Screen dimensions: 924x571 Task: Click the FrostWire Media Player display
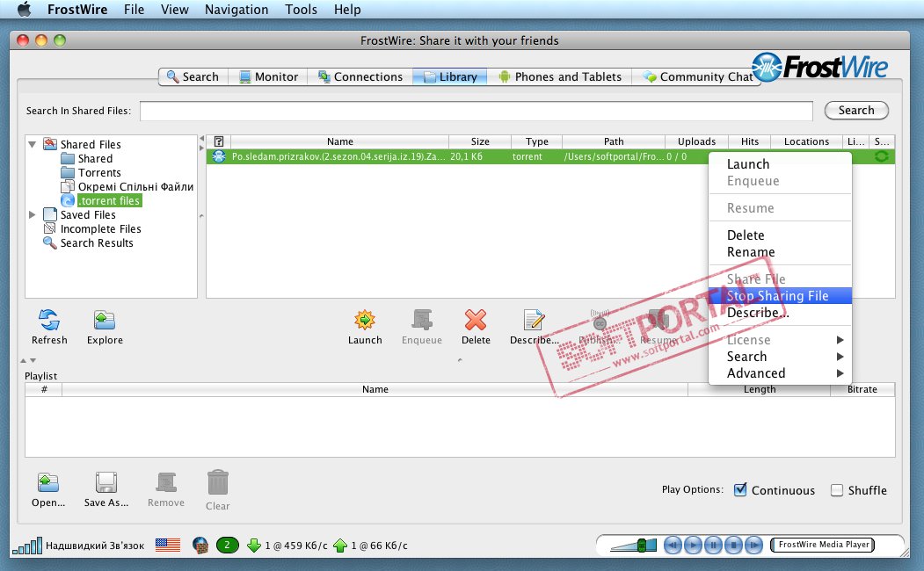click(823, 545)
